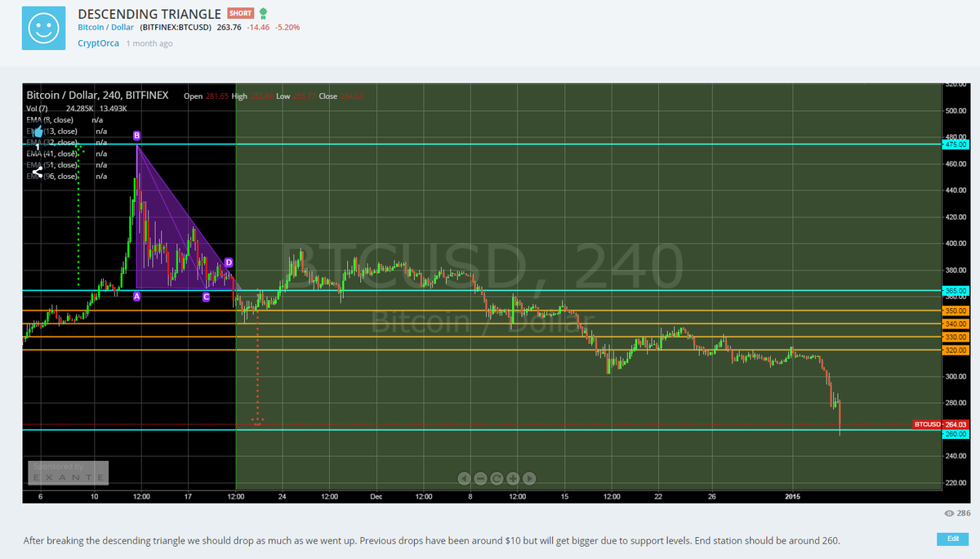Click the 286 view count
Screen dimensions: 980x559
[962, 514]
